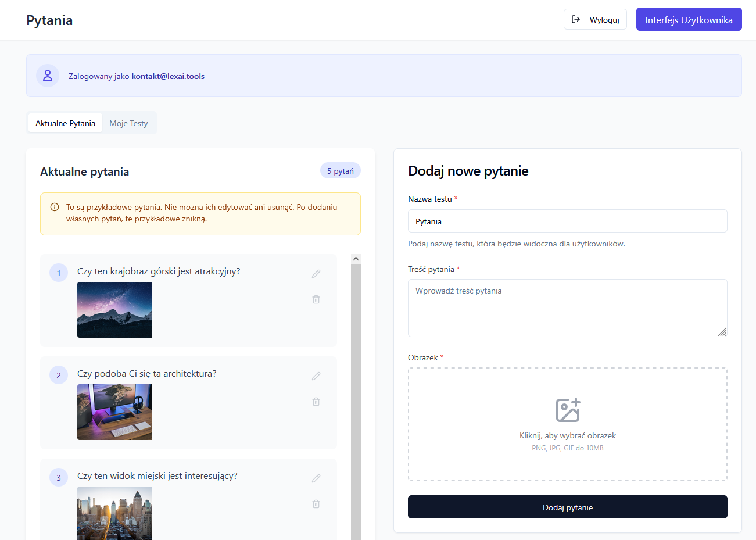Click the info icon in yellow notice
The image size is (756, 540).
[x=55, y=207]
